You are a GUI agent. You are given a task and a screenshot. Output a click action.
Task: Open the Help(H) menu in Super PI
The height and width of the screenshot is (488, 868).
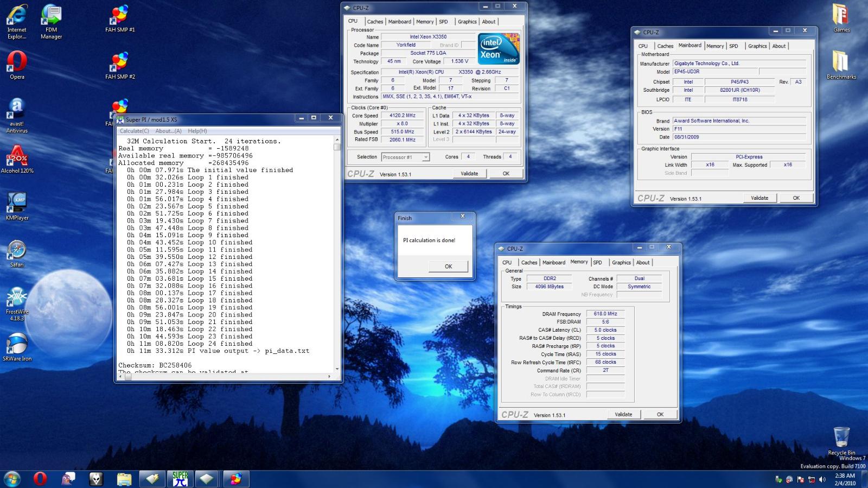[197, 131]
